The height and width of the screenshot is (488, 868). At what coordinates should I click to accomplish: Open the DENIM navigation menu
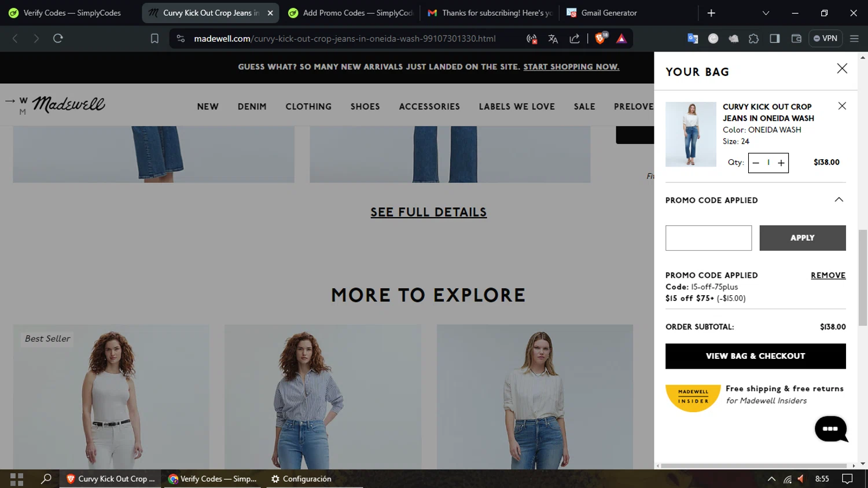click(252, 107)
